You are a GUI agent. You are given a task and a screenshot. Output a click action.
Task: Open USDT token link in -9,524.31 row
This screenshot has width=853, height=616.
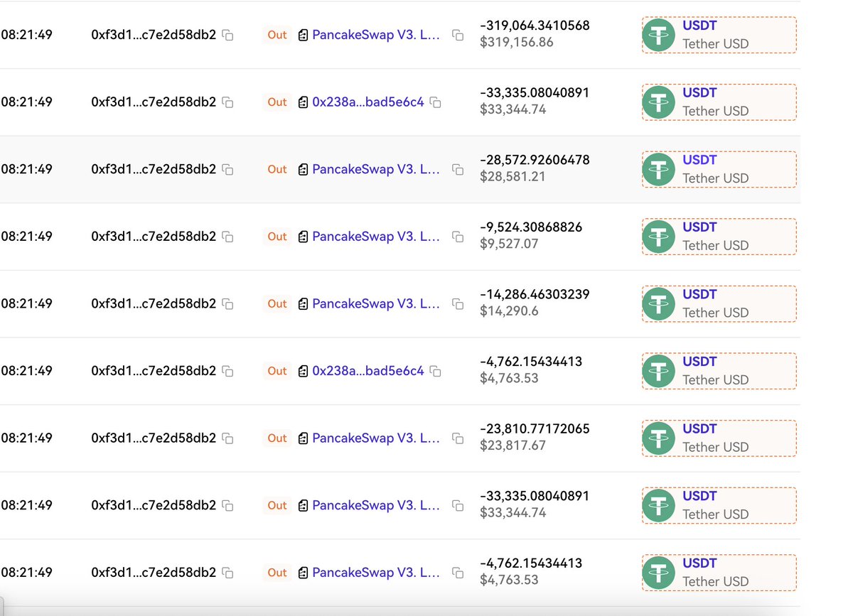click(699, 227)
